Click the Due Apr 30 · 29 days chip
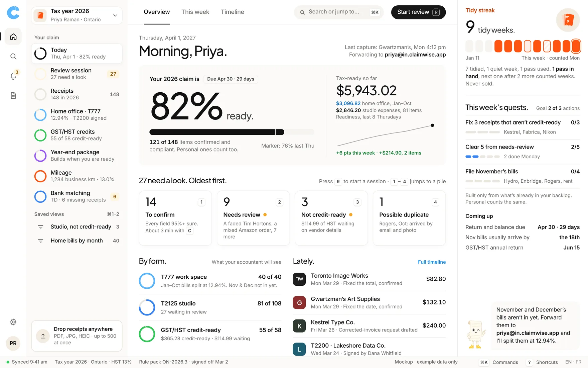588x368 pixels. (x=231, y=79)
